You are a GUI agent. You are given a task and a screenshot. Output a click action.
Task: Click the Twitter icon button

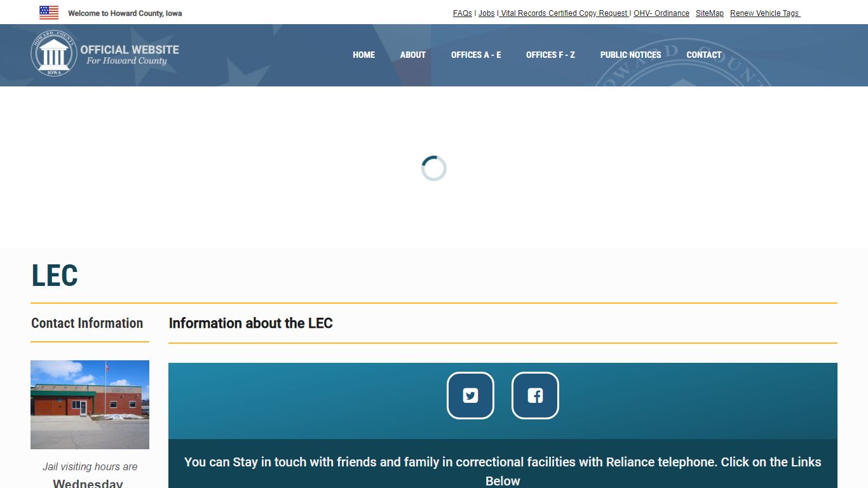pyautogui.click(x=470, y=395)
